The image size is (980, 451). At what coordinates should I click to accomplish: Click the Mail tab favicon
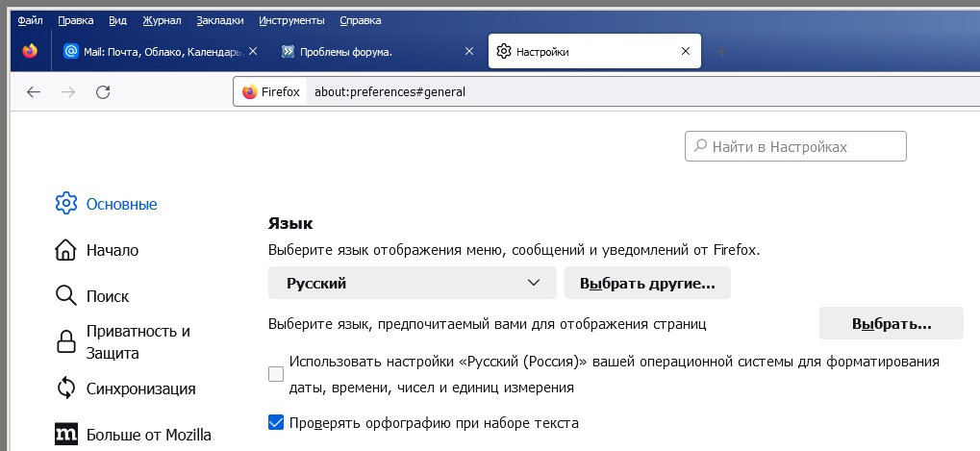71,51
